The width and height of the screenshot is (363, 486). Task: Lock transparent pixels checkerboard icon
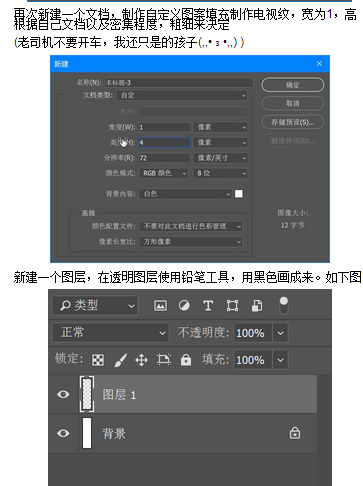point(98,360)
